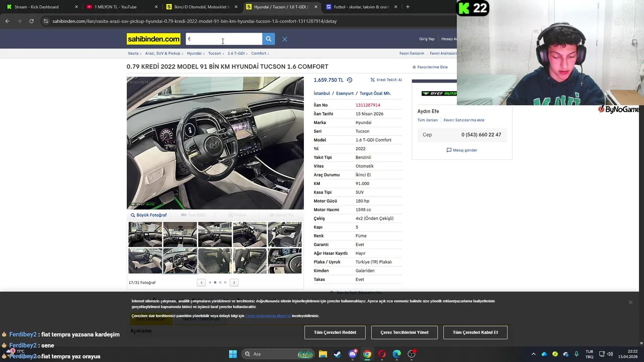
Task: Open the Esenyurt location link
Action: coord(345,94)
